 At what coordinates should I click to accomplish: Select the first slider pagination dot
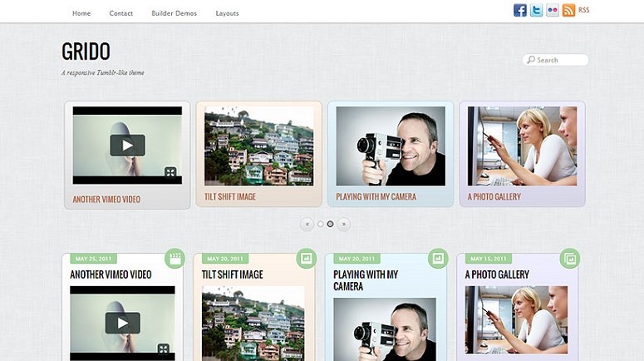[x=321, y=224]
